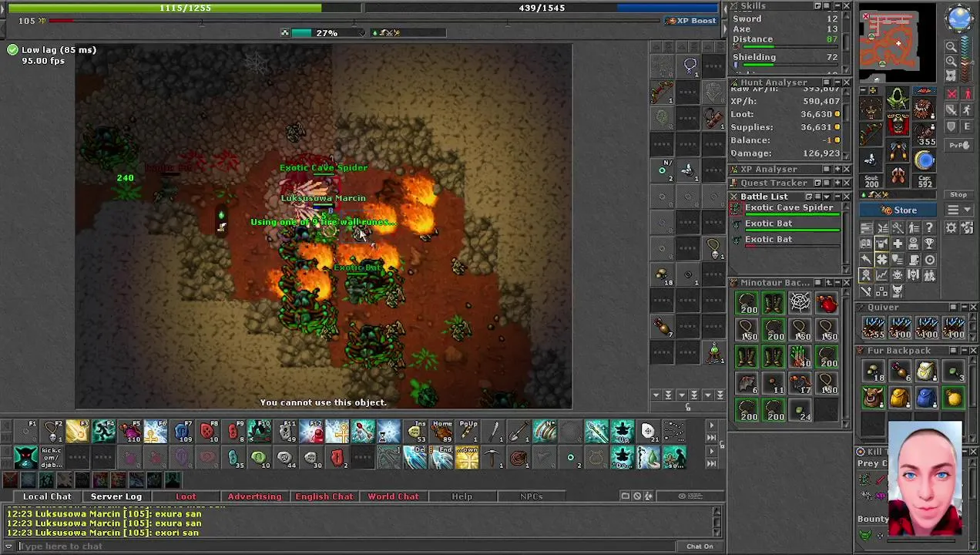Viewport: 980px width, 555px height.
Task: Click the green monster face hotkey
Action: 25,457
